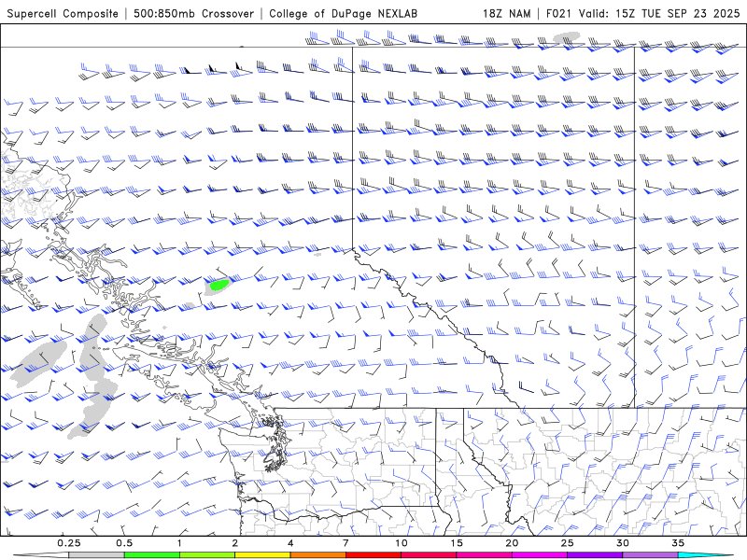Click the legend value 25
The height and width of the screenshot is (560, 747).
[x=568, y=543]
